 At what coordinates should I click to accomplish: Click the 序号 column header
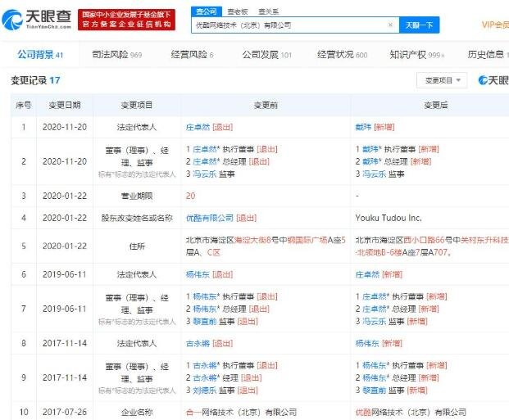[24, 105]
